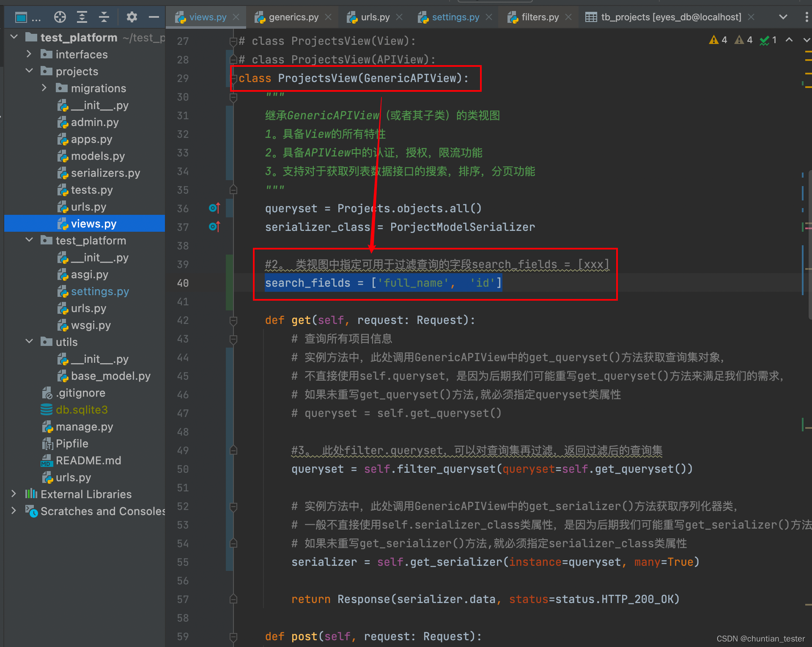Jump to previous highlighted error arrow
The height and width of the screenshot is (647, 812).
[789, 40]
